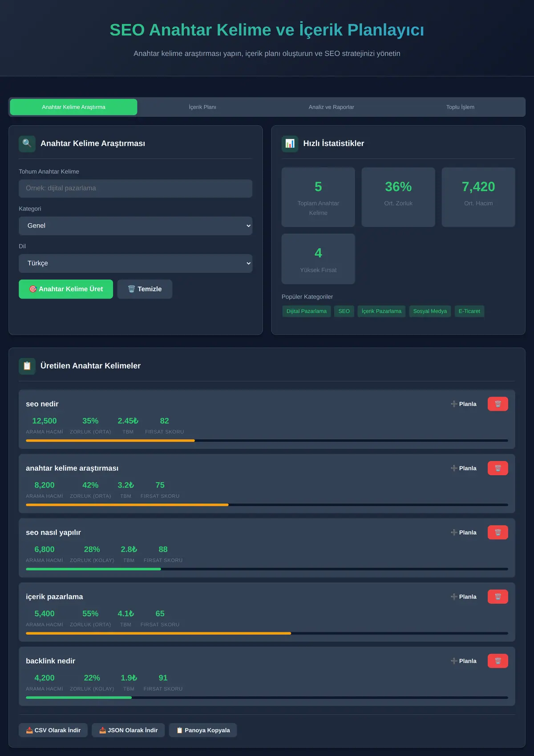Download results via CSV Olarak İndir

tap(53, 730)
